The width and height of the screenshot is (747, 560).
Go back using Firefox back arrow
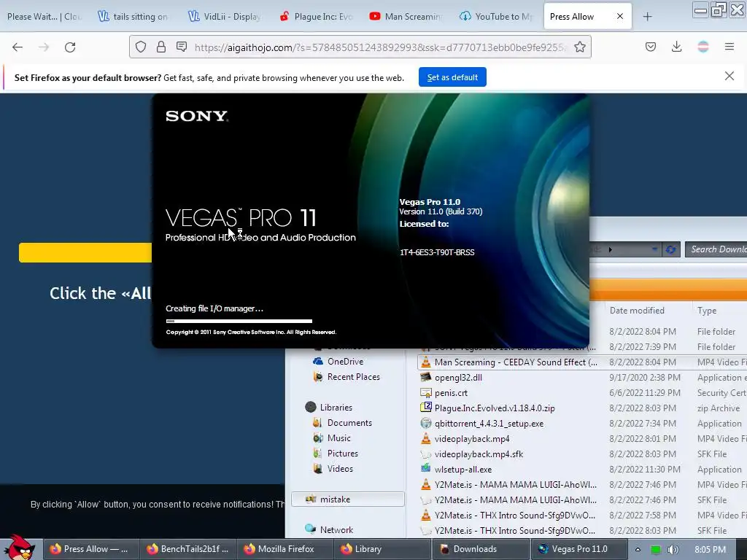click(18, 47)
